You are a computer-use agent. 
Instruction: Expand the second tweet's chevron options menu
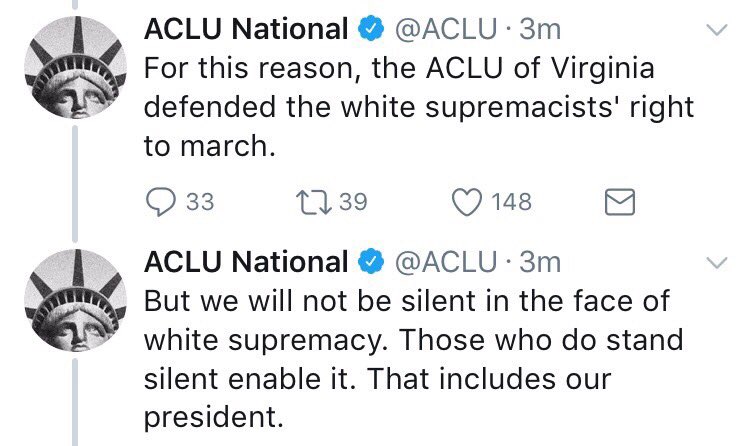tap(716, 263)
